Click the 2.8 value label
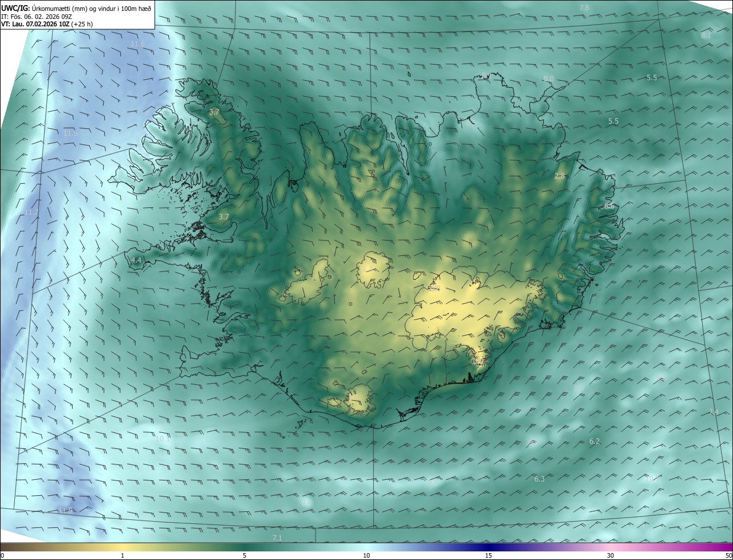The width and height of the screenshot is (733, 560). [x=560, y=176]
